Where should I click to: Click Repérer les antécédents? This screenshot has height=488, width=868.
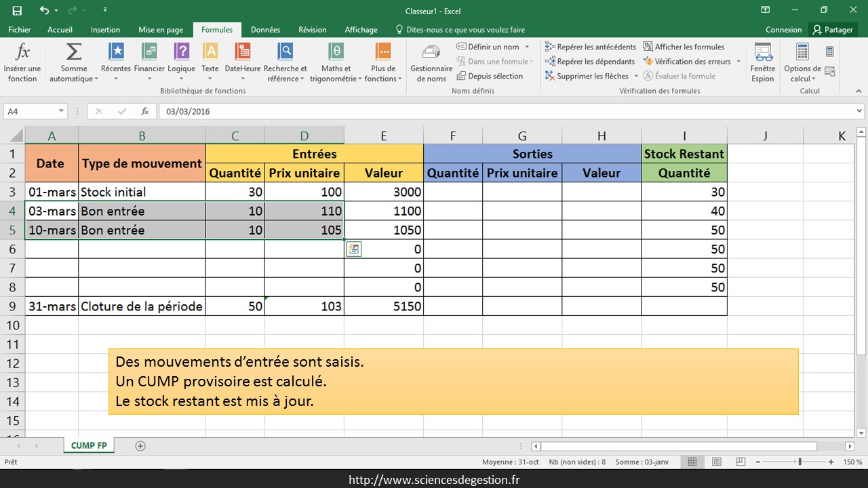click(590, 47)
